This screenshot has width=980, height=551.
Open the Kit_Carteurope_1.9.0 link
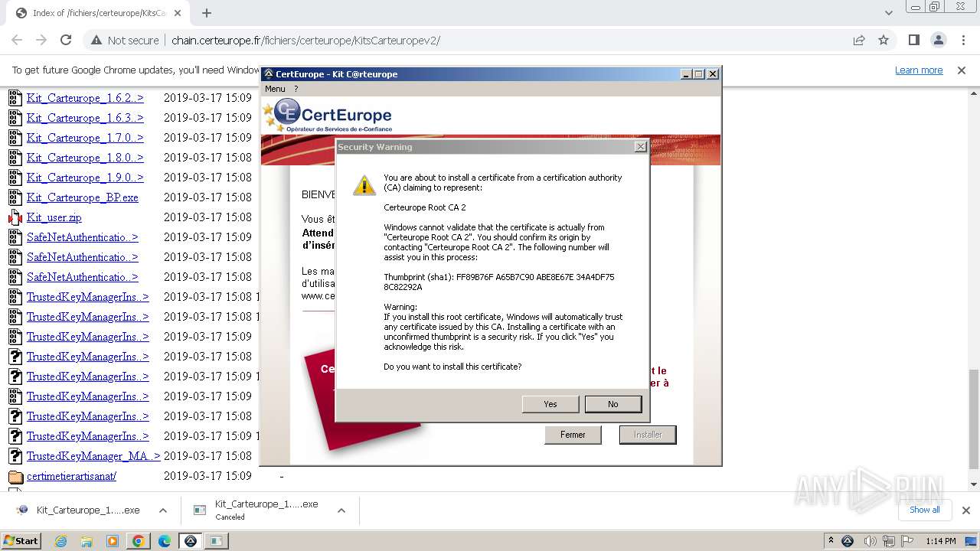pos(85,178)
